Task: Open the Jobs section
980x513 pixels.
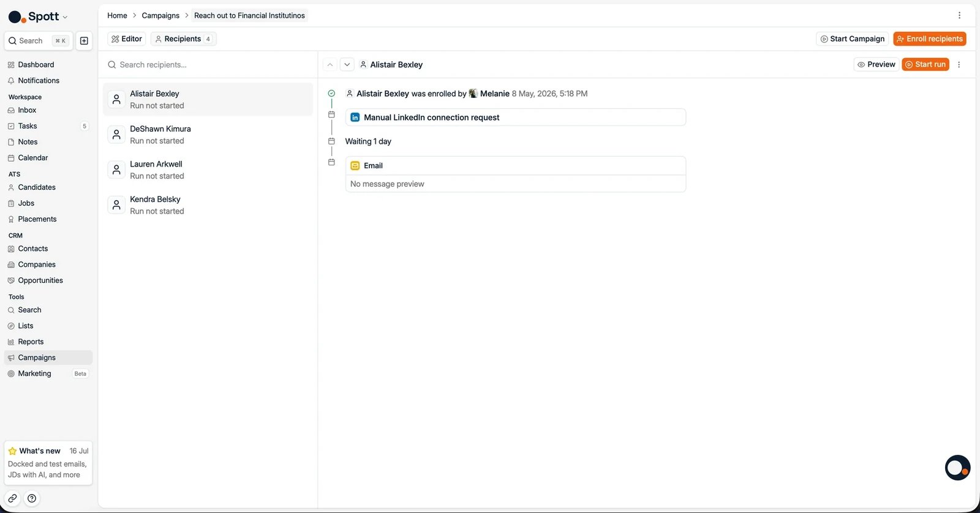Action: pyautogui.click(x=48, y=203)
